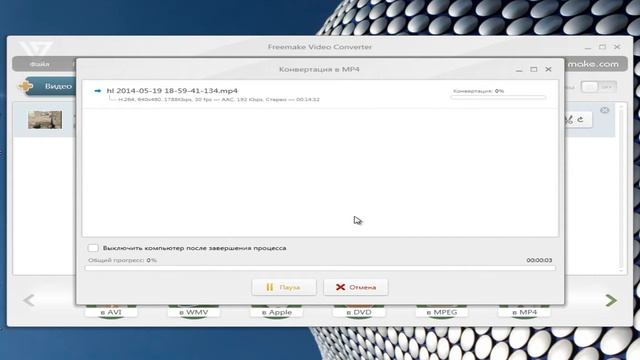
Task: Open the Файл menu in Freemake window
Action: 40,64
